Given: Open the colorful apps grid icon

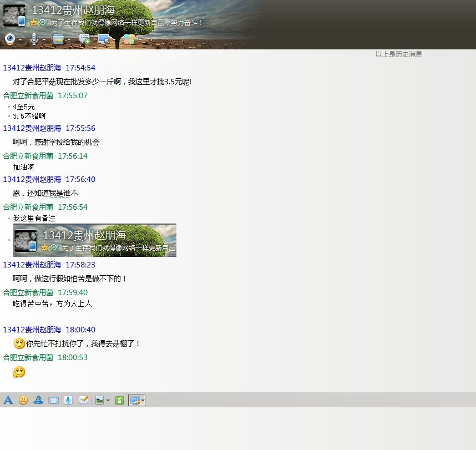Looking at the screenshot, I should click(129, 39).
